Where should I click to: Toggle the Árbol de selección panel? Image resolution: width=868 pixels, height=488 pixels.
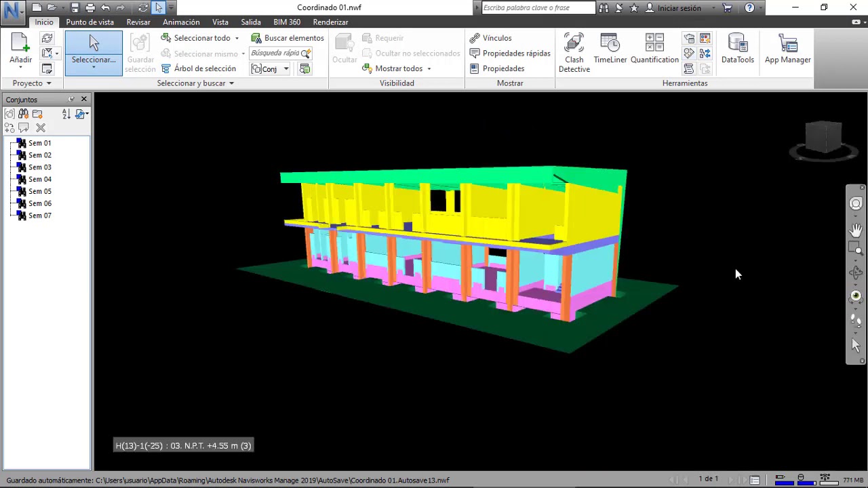pos(199,68)
